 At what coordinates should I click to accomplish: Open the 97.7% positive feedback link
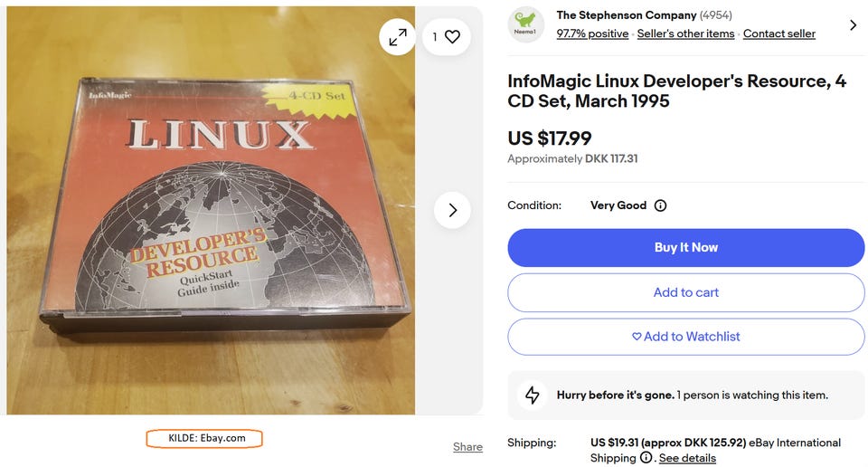[592, 33]
